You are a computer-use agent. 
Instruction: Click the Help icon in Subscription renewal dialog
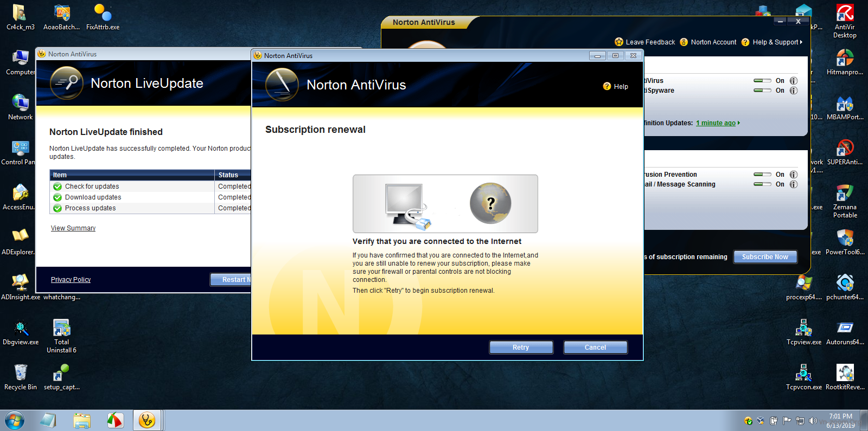point(607,86)
